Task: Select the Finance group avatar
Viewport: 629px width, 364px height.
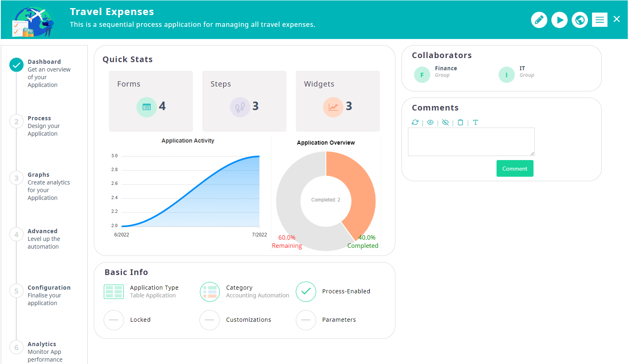Action: point(422,74)
